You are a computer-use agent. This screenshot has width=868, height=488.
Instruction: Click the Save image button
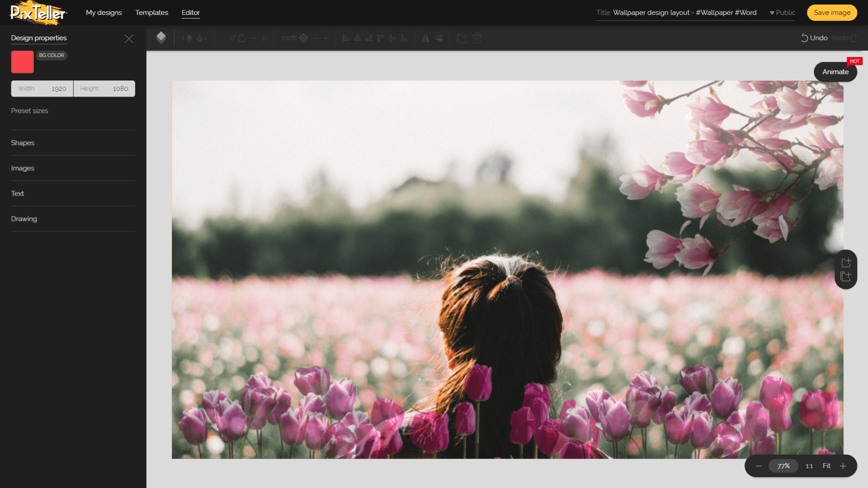click(x=831, y=13)
